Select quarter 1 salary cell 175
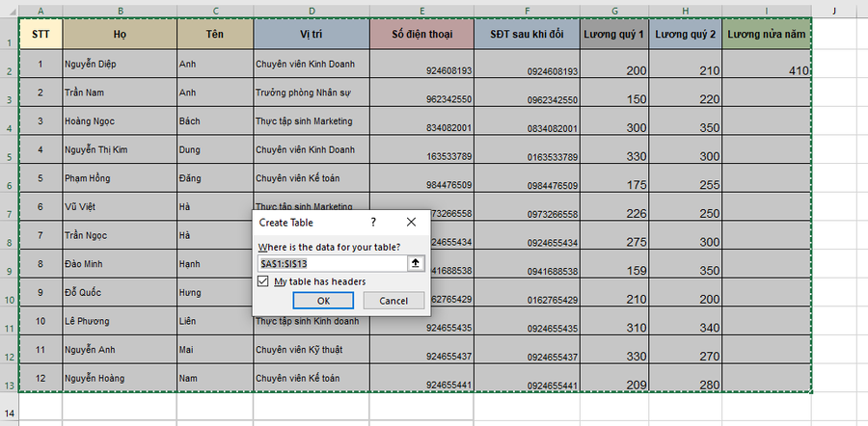Screen dimensions: 868x426 point(614,178)
